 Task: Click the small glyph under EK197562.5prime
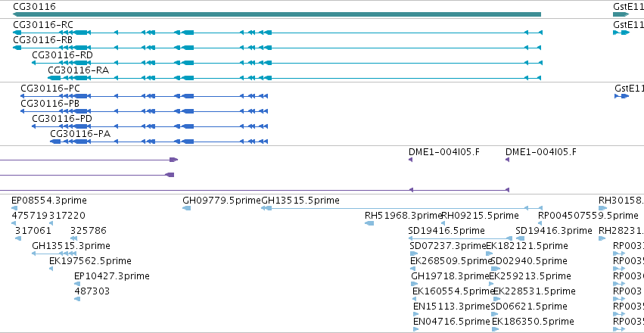51,269
